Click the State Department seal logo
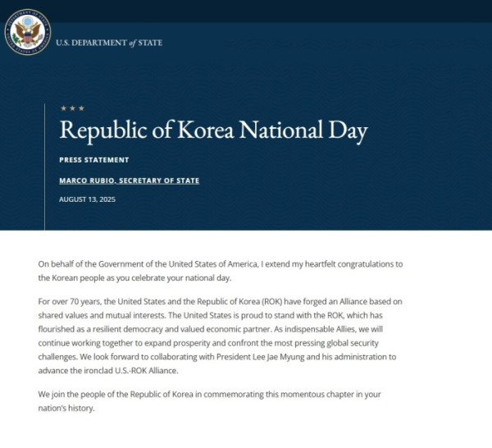 click(28, 34)
